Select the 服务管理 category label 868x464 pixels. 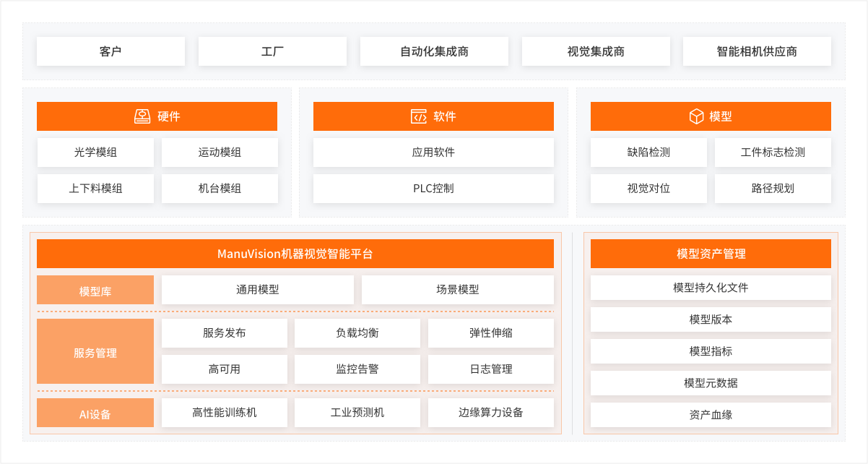95,351
